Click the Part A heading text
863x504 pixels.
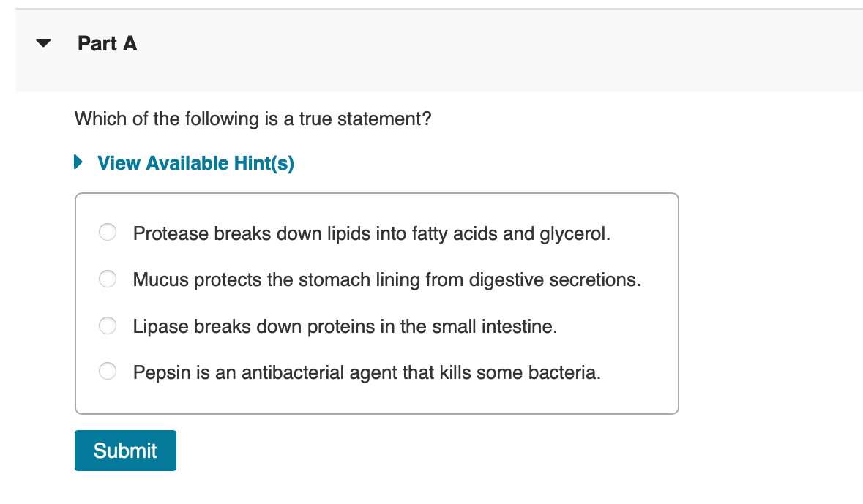108,43
